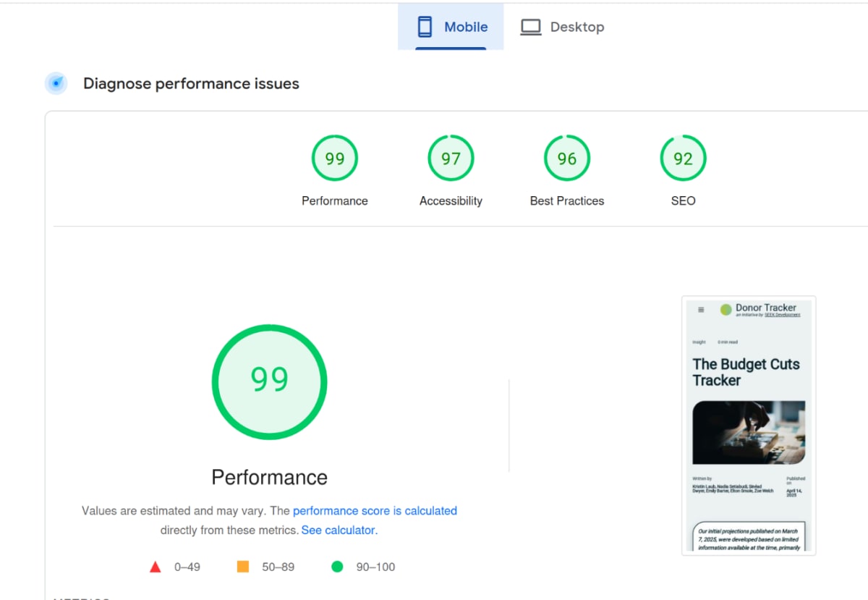
Task: Click the '50–89' legend range text
Action: [278, 567]
